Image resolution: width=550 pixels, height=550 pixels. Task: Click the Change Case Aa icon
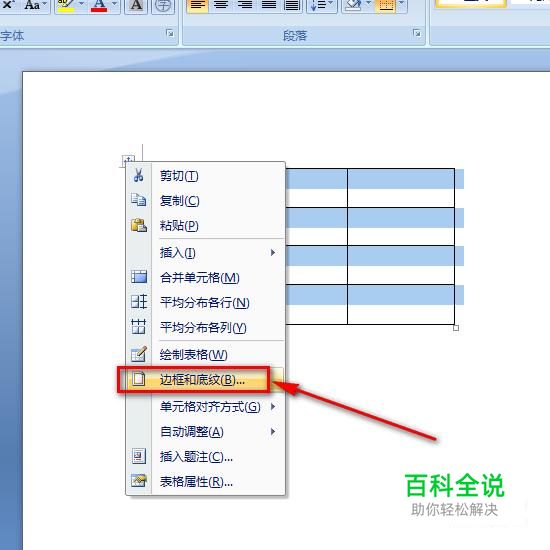32,5
